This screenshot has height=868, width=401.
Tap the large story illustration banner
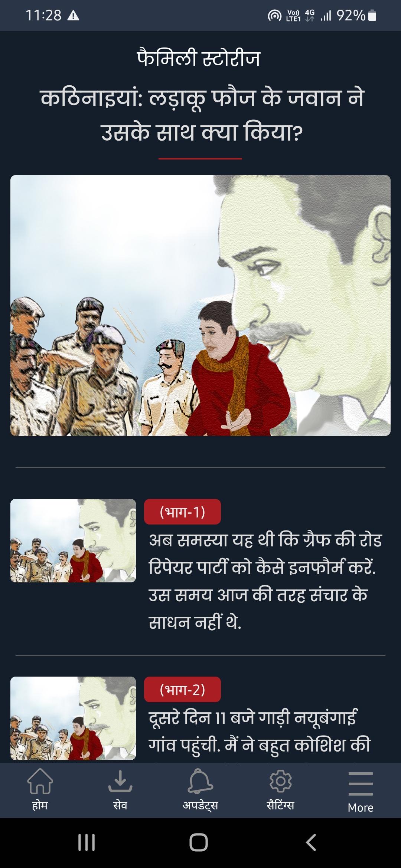(200, 305)
